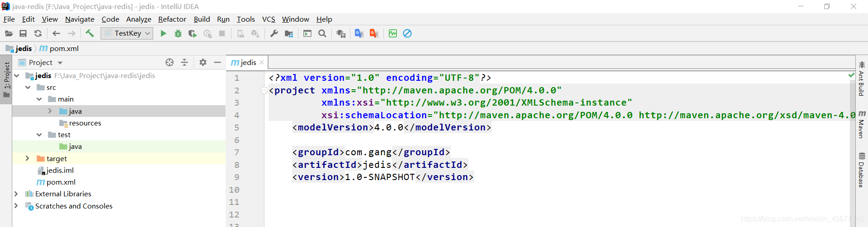This screenshot has width=868, height=227.
Task: Open the Analyze menu
Action: tap(139, 19)
